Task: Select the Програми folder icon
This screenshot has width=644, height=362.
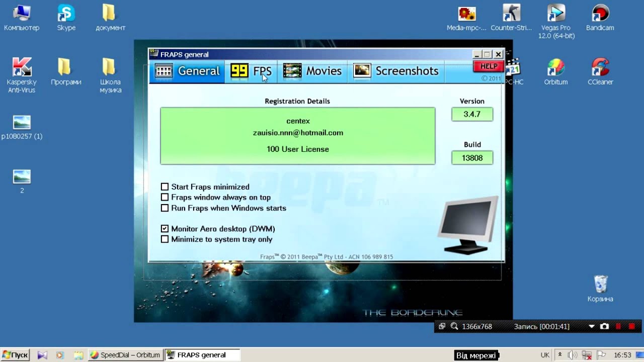Action: [x=66, y=72]
